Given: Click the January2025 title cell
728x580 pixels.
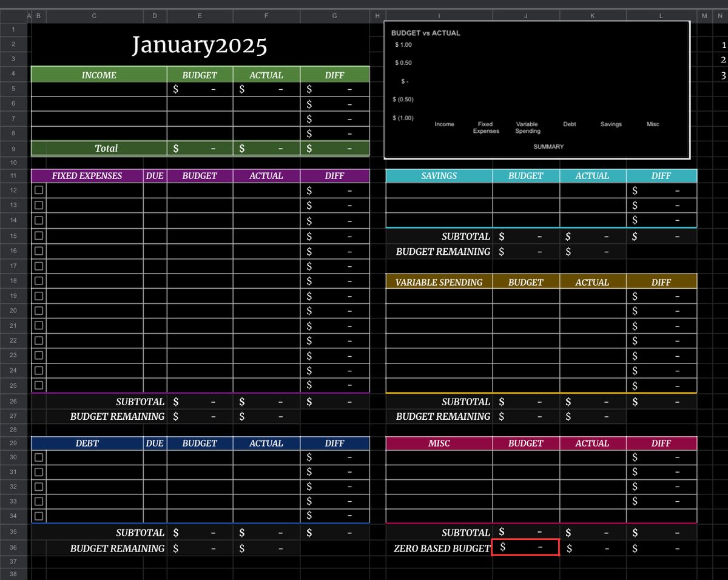Looking at the screenshot, I should pyautogui.click(x=200, y=46).
